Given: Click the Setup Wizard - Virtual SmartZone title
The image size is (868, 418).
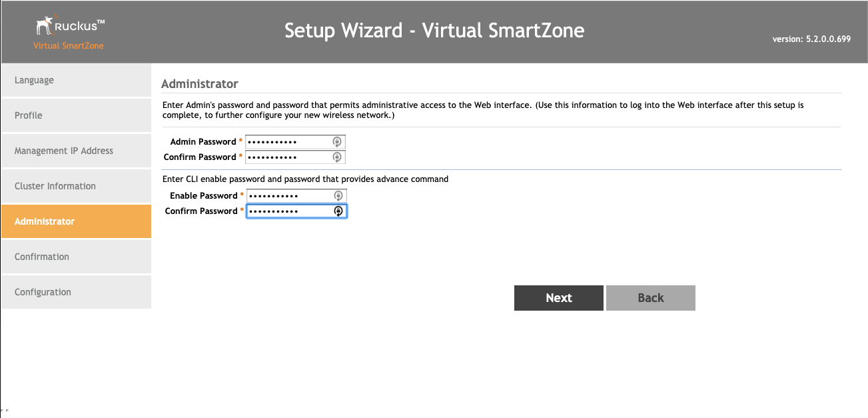Looking at the screenshot, I should tap(434, 31).
